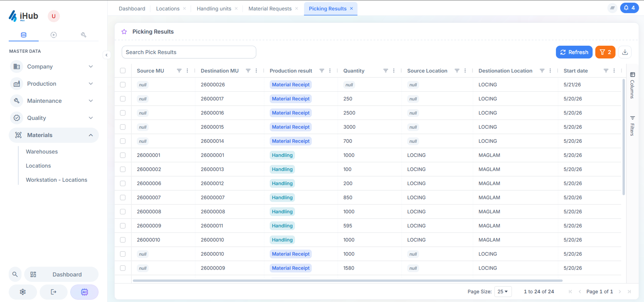Screen dimensions: 644x302
Task: Open Quantity column options menu
Action: pyautogui.click(x=394, y=71)
